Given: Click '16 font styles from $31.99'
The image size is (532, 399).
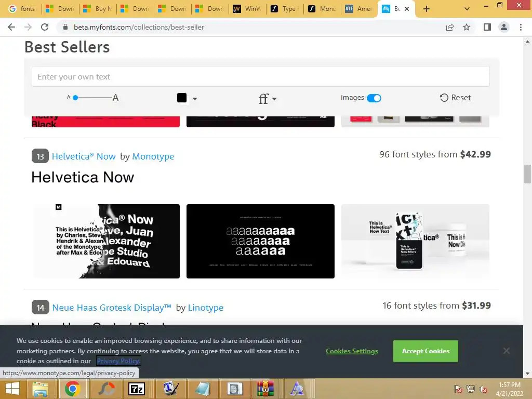Looking at the screenshot, I should [436, 305].
